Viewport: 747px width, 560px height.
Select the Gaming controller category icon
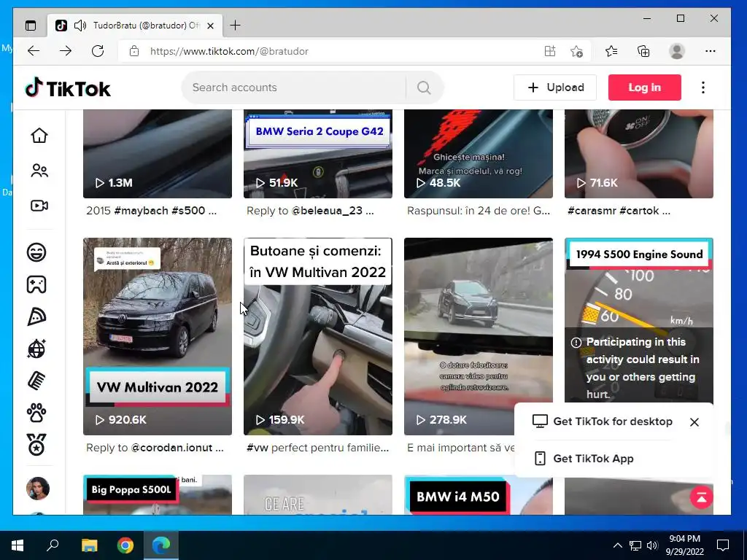[36, 284]
